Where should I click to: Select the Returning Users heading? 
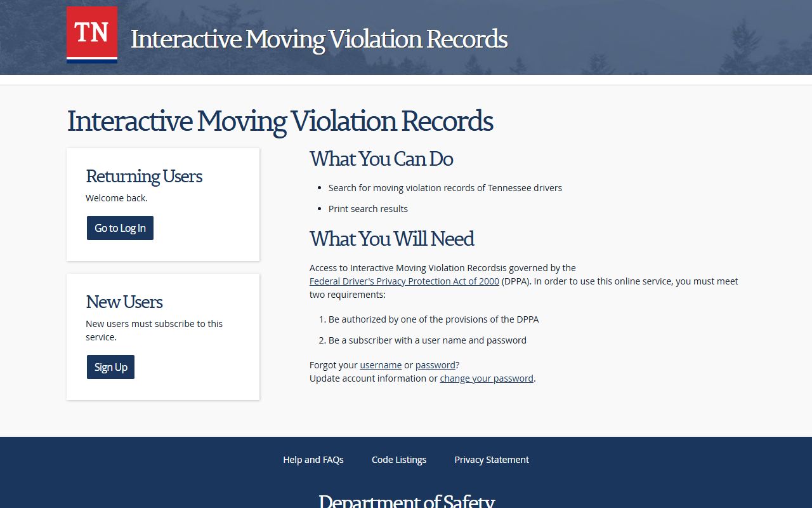[144, 176]
